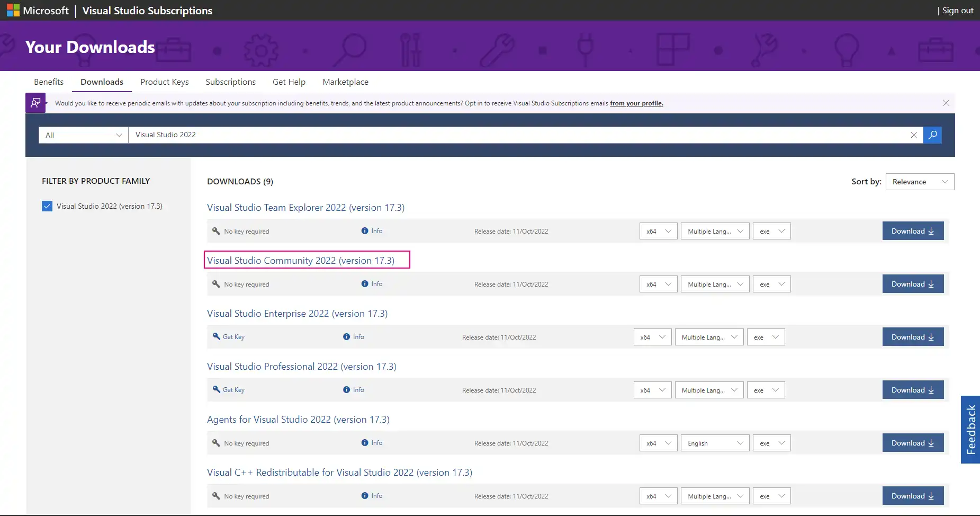Select the Downloads tab
Screen dimensions: 980x516
[102, 82]
